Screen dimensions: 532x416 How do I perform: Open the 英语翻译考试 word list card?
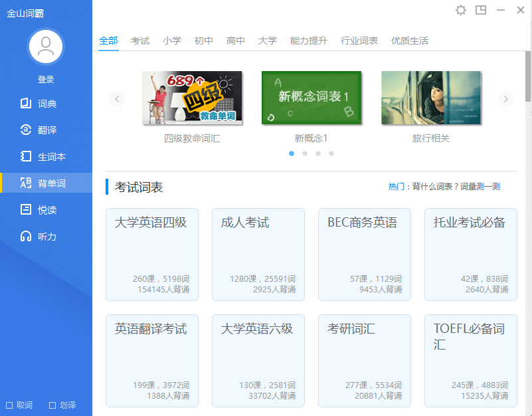point(152,361)
